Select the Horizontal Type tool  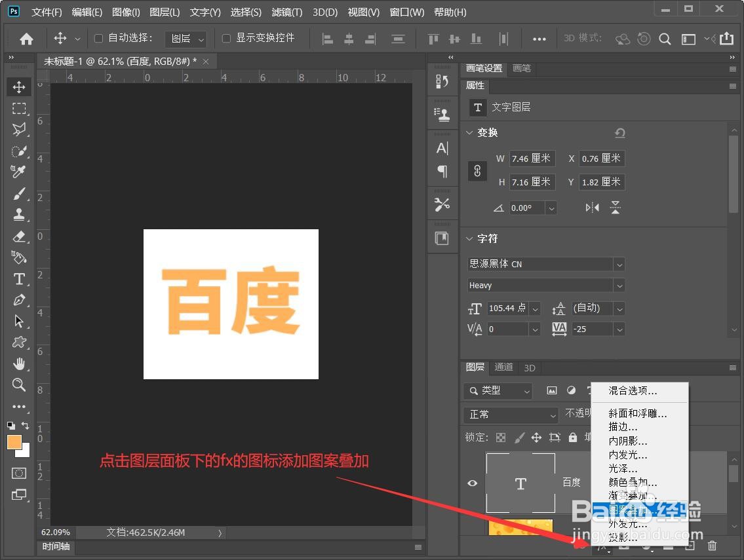(19, 279)
